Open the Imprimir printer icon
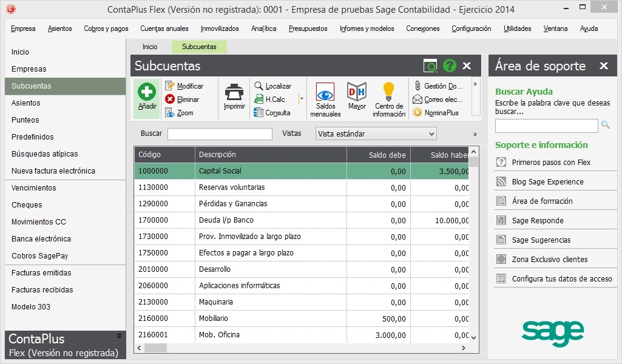622x364 pixels. [x=234, y=92]
